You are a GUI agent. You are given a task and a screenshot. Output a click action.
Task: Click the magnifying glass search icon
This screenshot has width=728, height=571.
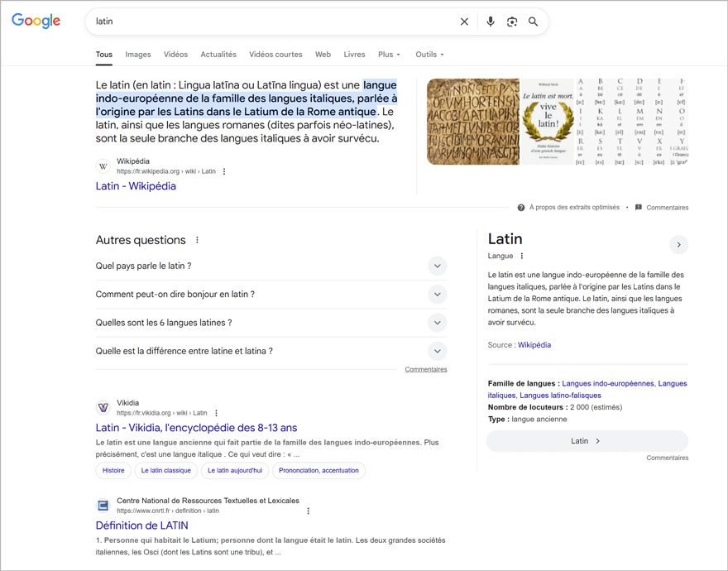pyautogui.click(x=534, y=22)
